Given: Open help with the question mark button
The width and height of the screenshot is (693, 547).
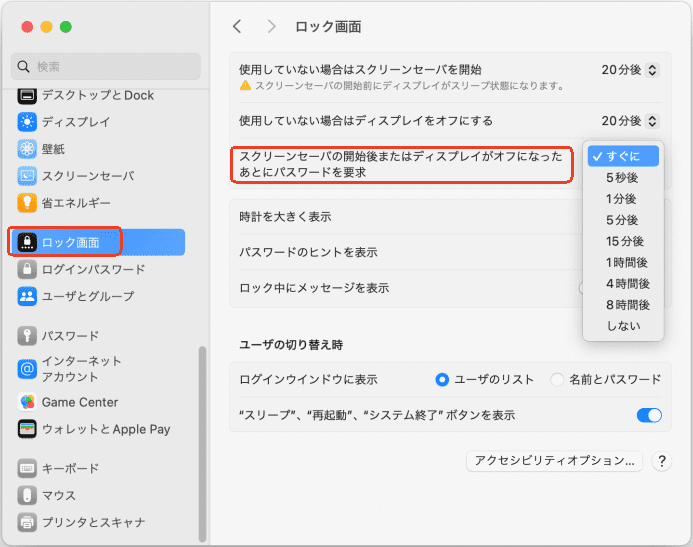Looking at the screenshot, I should click(662, 461).
